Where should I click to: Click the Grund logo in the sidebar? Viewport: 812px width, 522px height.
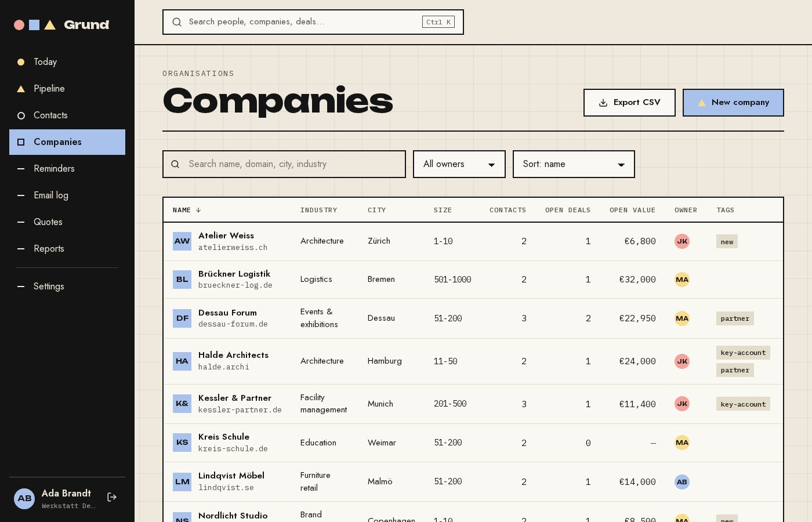(61, 25)
